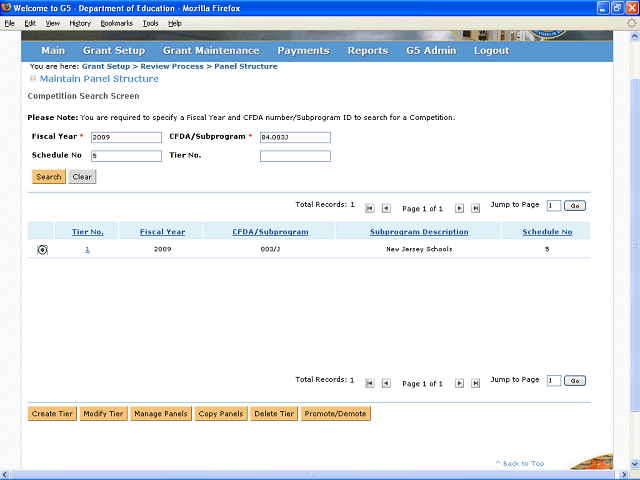Click the '003/J' CFDA cell
This screenshot has height=480, width=640.
pos(270,249)
